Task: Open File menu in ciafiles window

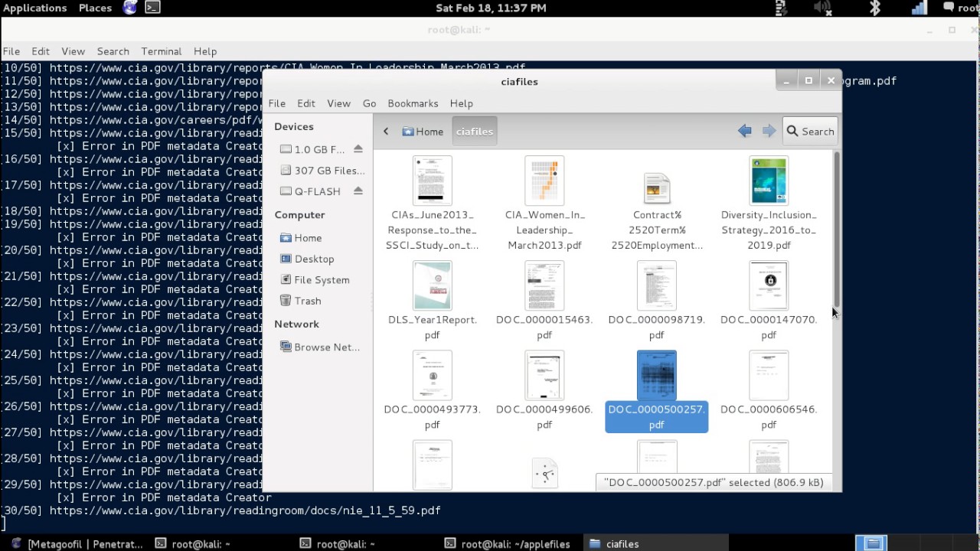Action: point(276,103)
